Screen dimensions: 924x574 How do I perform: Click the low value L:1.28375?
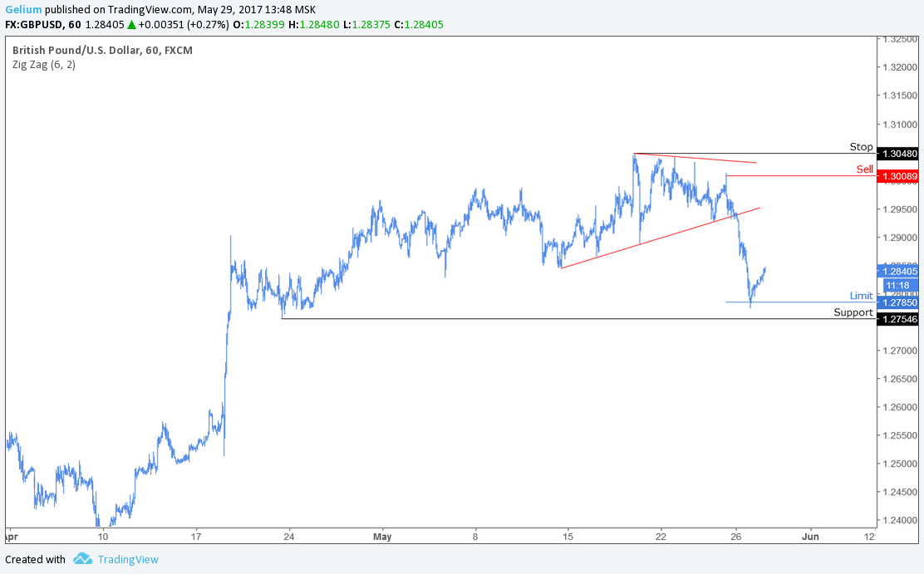[367, 25]
